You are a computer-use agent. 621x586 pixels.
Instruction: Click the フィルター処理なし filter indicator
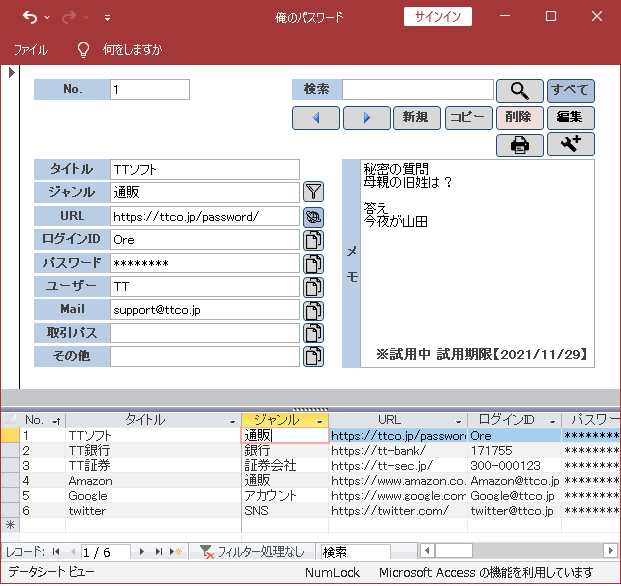click(253, 552)
